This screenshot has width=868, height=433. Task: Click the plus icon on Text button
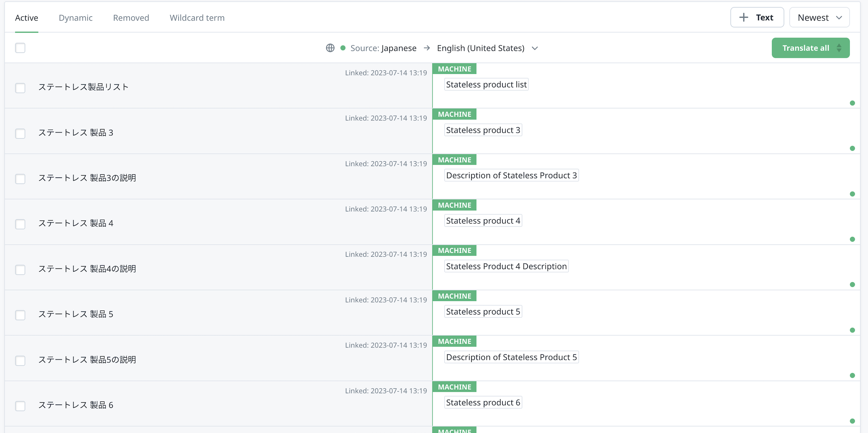pyautogui.click(x=743, y=17)
